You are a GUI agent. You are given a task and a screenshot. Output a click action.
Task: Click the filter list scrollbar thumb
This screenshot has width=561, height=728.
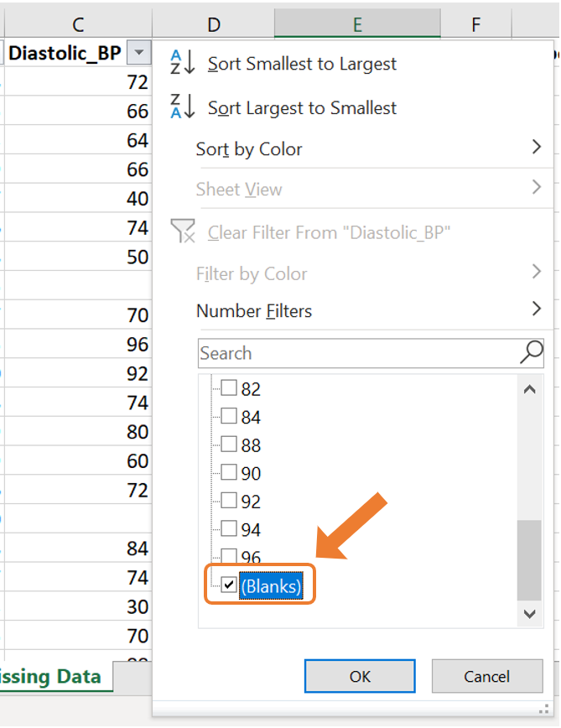(529, 560)
